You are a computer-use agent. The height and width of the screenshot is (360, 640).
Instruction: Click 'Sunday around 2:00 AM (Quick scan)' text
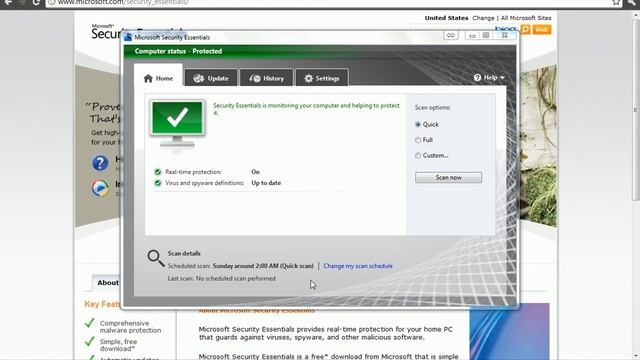[263, 266]
